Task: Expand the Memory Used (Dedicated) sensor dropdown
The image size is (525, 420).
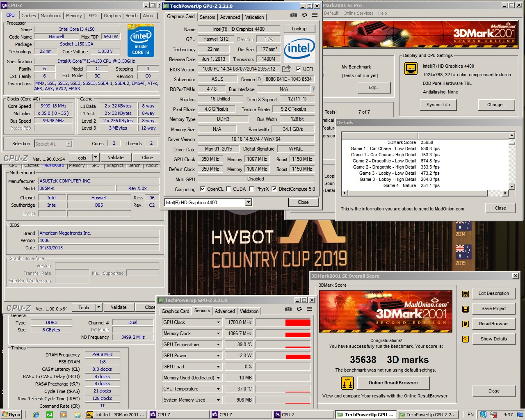Action: pyautogui.click(x=219, y=378)
